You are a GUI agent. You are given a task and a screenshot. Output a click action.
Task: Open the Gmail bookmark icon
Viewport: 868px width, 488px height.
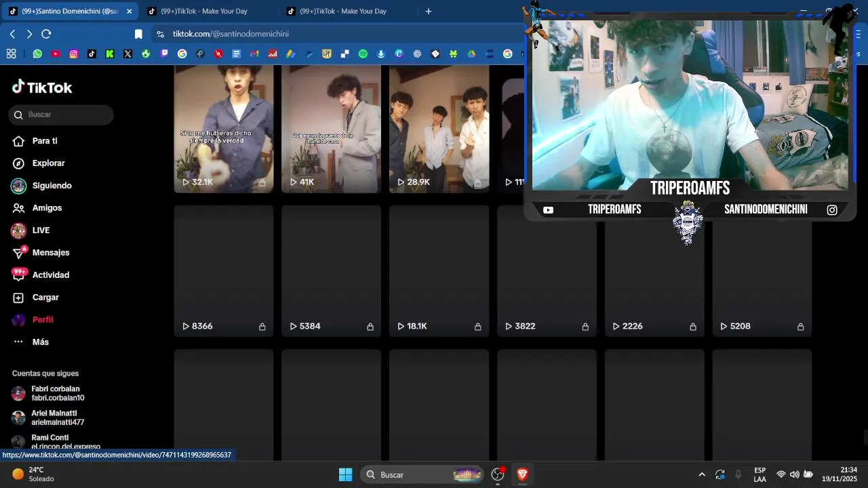pos(254,54)
